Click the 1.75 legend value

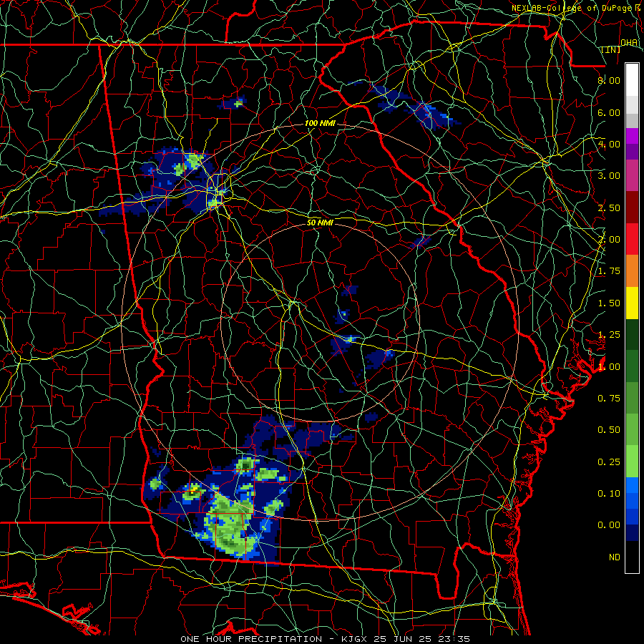609,271
